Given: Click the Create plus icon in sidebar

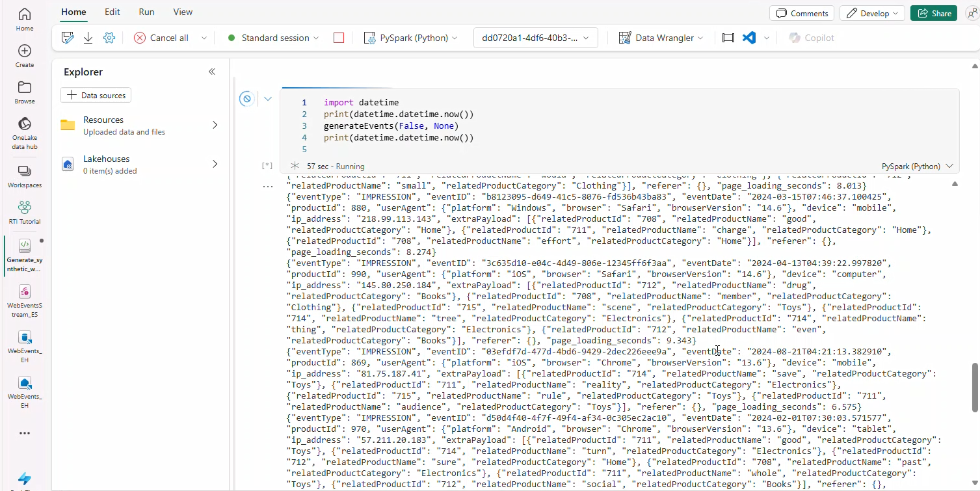Looking at the screenshot, I should pyautogui.click(x=25, y=56).
